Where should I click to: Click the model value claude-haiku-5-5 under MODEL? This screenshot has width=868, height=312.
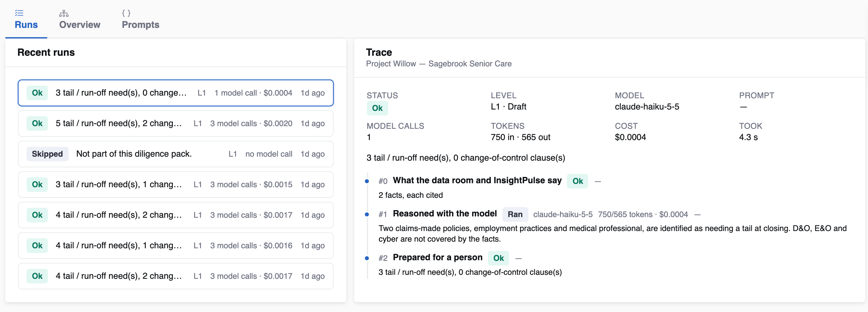[x=647, y=107]
